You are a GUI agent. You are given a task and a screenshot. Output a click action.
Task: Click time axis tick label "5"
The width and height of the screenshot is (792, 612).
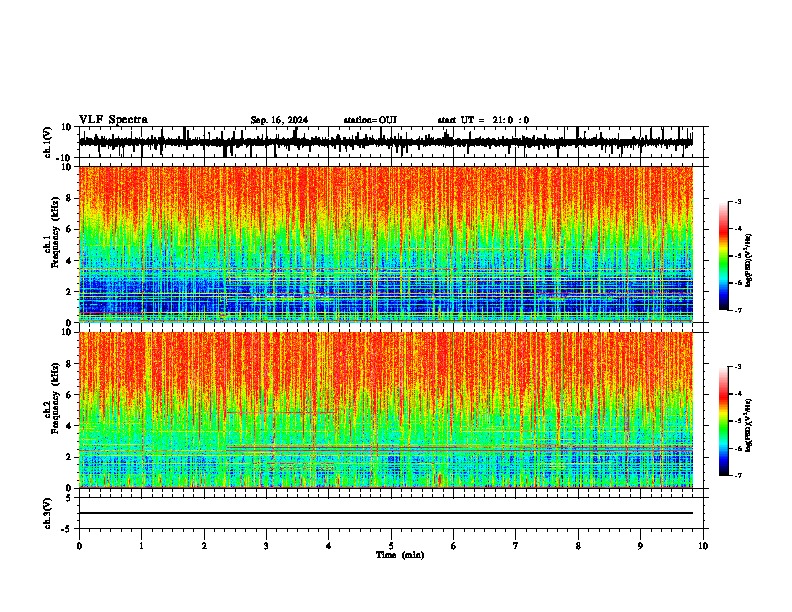tap(391, 546)
